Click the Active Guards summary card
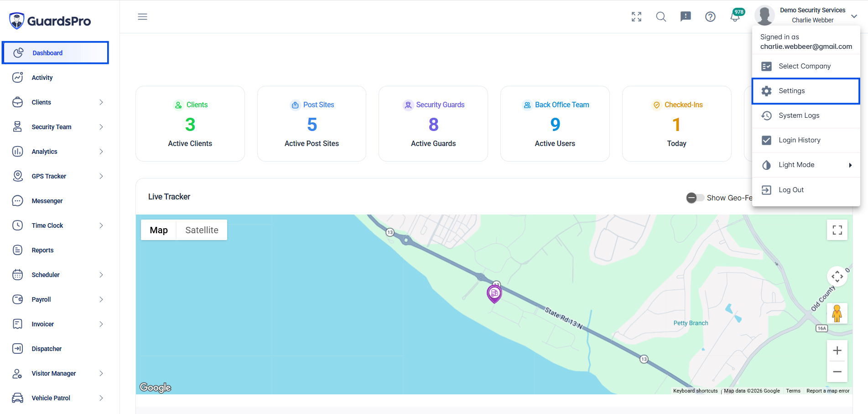The image size is (868, 414). coord(433,124)
